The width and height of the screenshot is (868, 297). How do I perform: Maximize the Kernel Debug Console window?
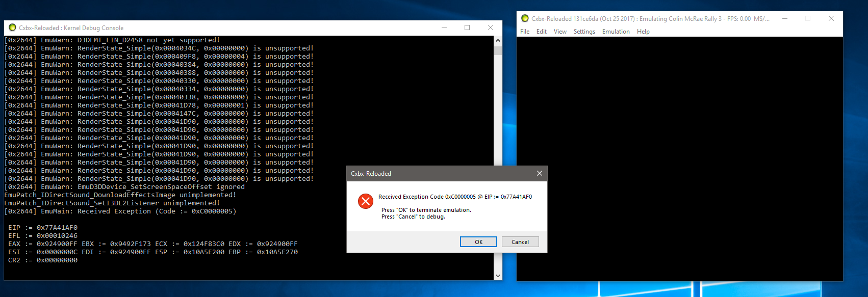pos(467,28)
